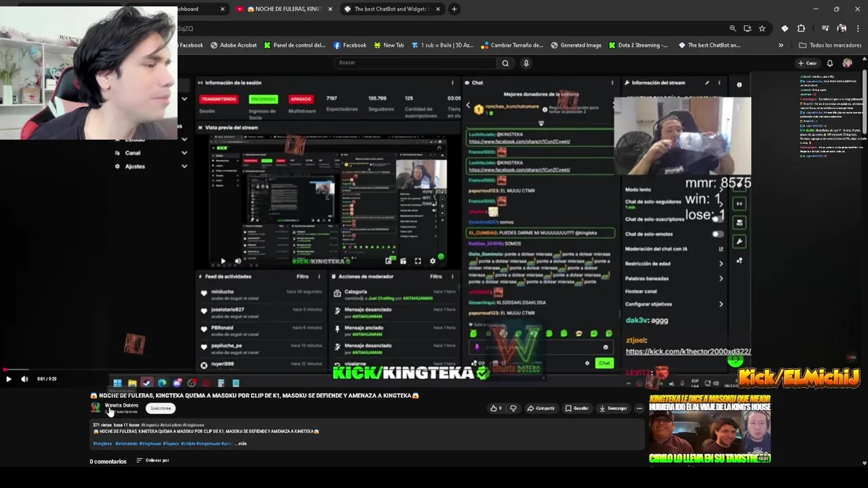Open the Cambiar Tamaño de... bookmark
The width and height of the screenshot is (868, 488).
click(512, 45)
